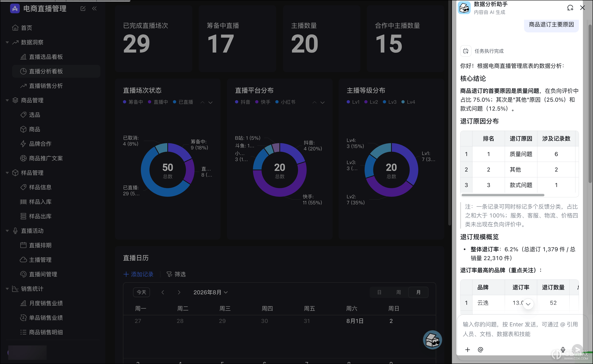Click the 商品销售明细 list icon
Viewport: 593px width, 364px height.
(23, 332)
